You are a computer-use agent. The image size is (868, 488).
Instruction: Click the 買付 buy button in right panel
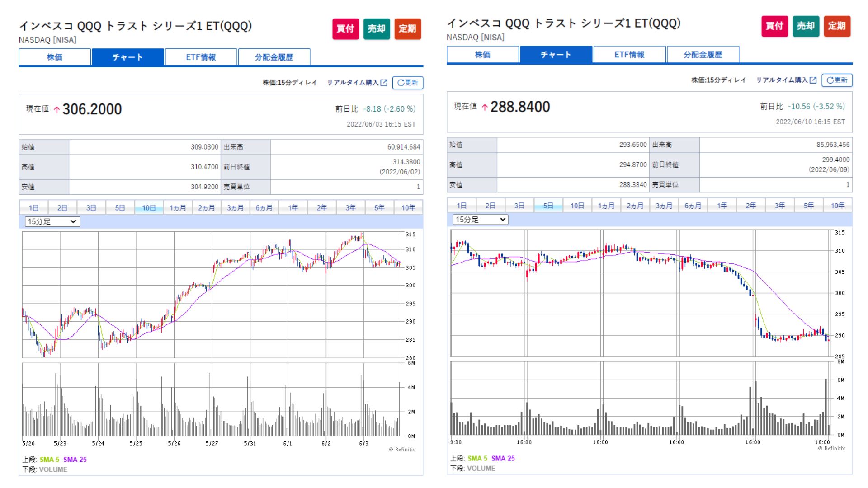click(x=774, y=26)
